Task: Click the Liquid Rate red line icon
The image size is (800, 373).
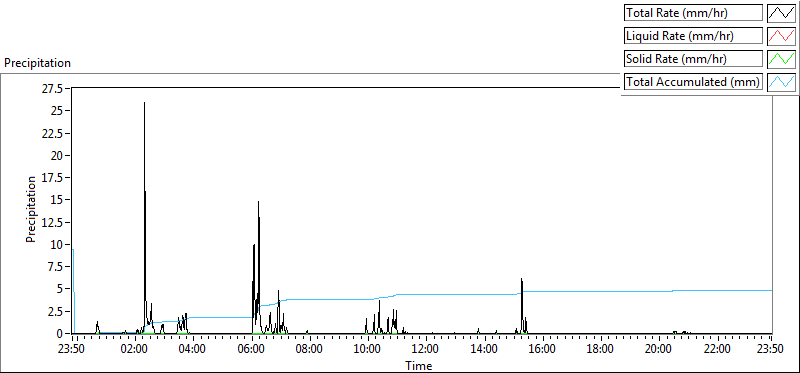Action: [x=781, y=36]
